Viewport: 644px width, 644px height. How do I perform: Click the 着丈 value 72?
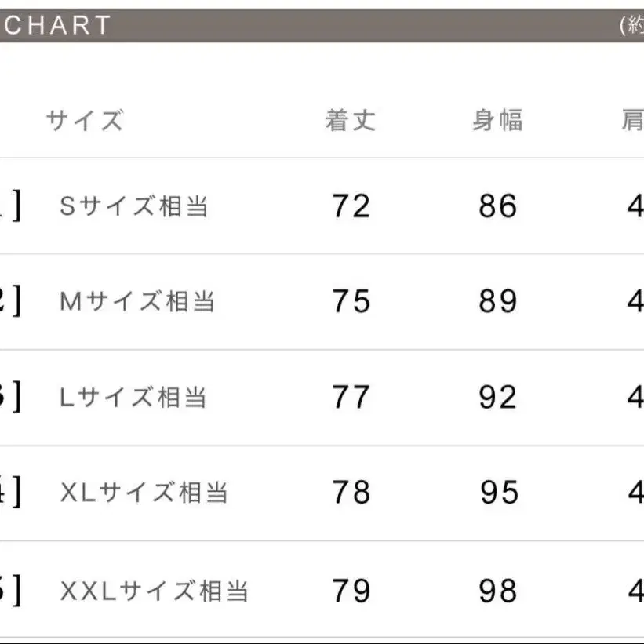(351, 206)
